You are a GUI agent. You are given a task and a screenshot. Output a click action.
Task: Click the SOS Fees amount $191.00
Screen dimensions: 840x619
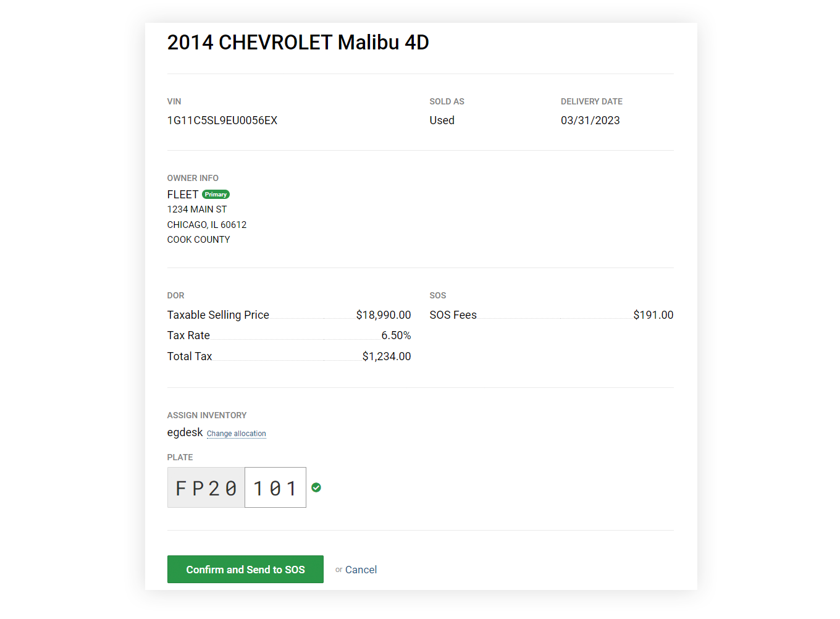[x=653, y=315]
